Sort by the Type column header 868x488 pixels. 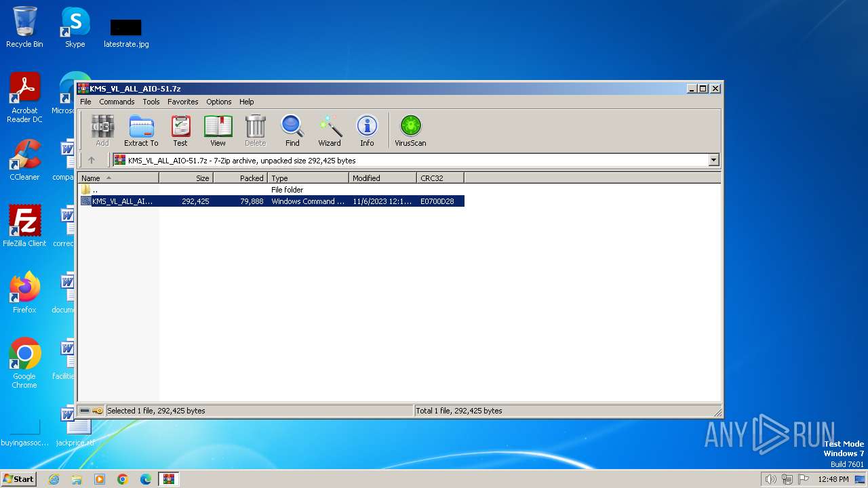(x=309, y=178)
